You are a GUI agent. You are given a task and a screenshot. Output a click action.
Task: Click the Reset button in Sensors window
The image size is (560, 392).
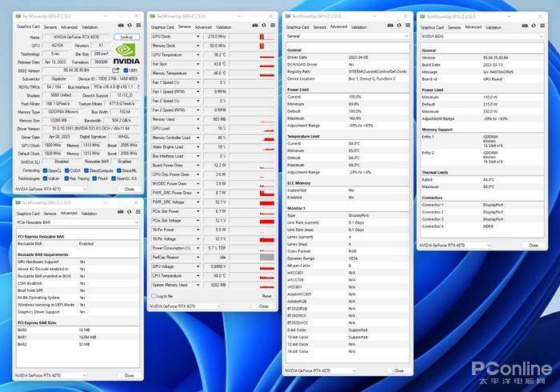coord(266,296)
